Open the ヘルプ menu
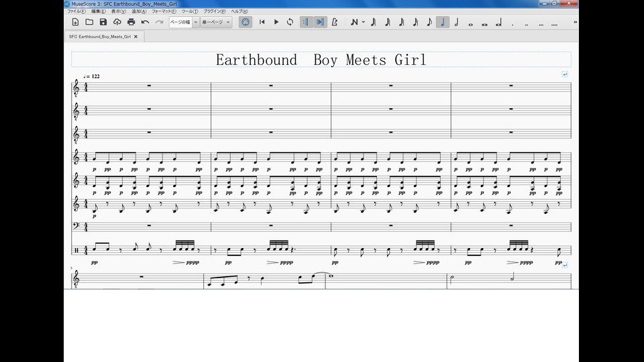644x362 pixels. pyautogui.click(x=239, y=11)
